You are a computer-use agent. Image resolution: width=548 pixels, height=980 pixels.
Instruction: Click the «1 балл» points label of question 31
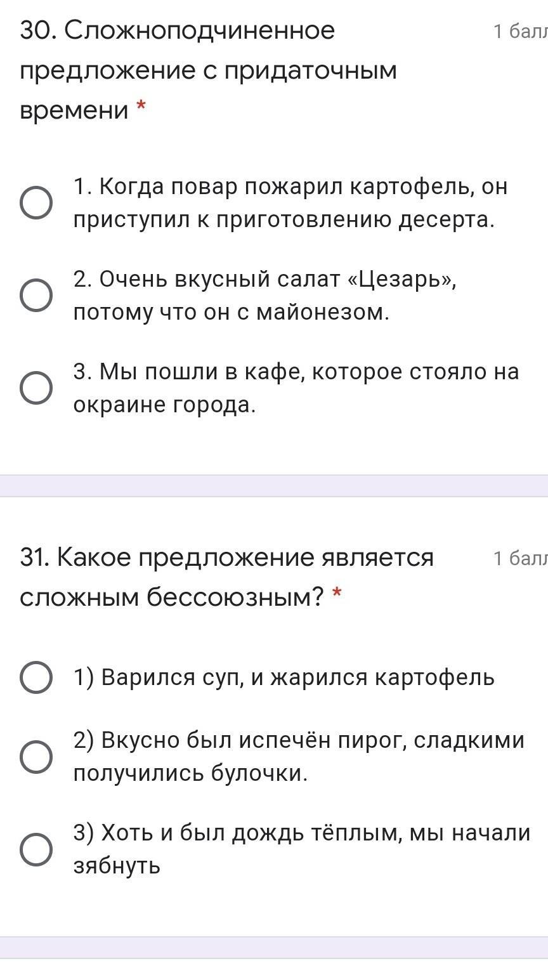click(520, 558)
